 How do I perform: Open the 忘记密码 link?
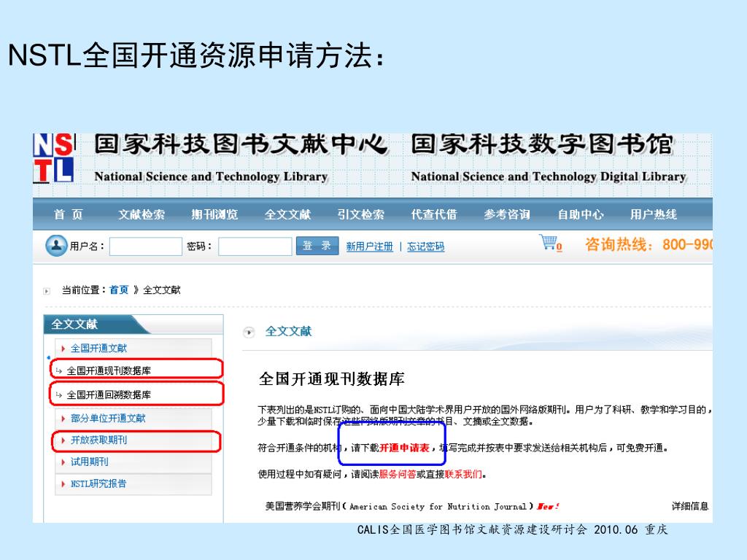click(425, 246)
